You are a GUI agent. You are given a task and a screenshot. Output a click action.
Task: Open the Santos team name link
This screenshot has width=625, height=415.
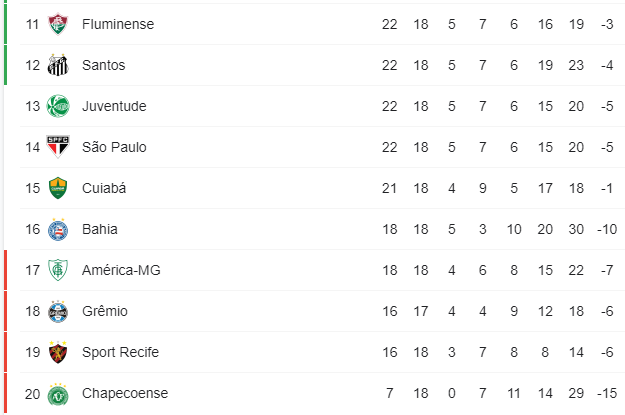pyautogui.click(x=104, y=65)
